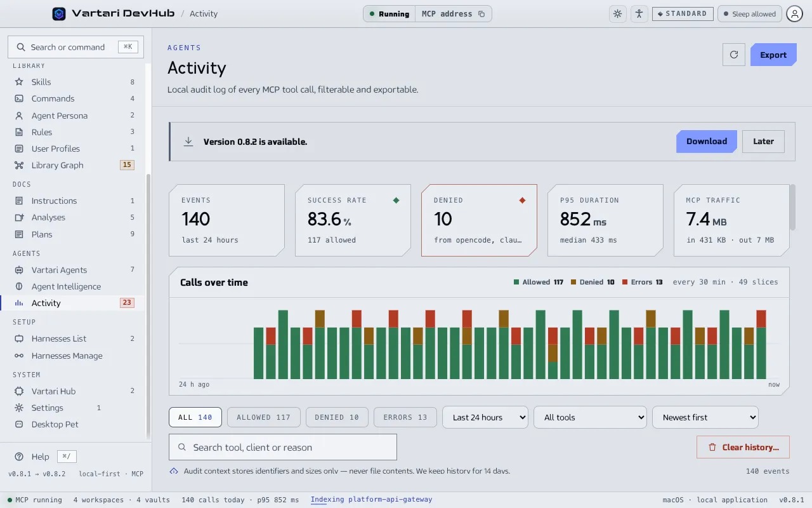Click the Settings gear icon in the sidebar
The image size is (812, 508).
(x=19, y=408)
